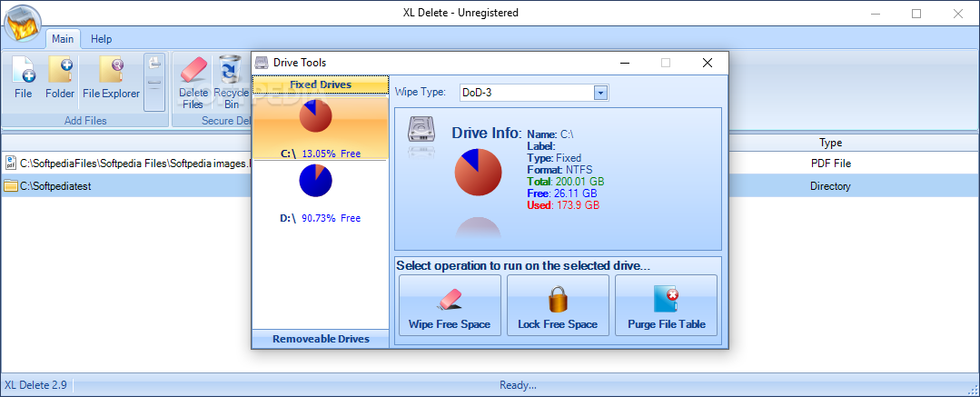
Task: Select the C:\ drive pie chart
Action: click(x=315, y=116)
